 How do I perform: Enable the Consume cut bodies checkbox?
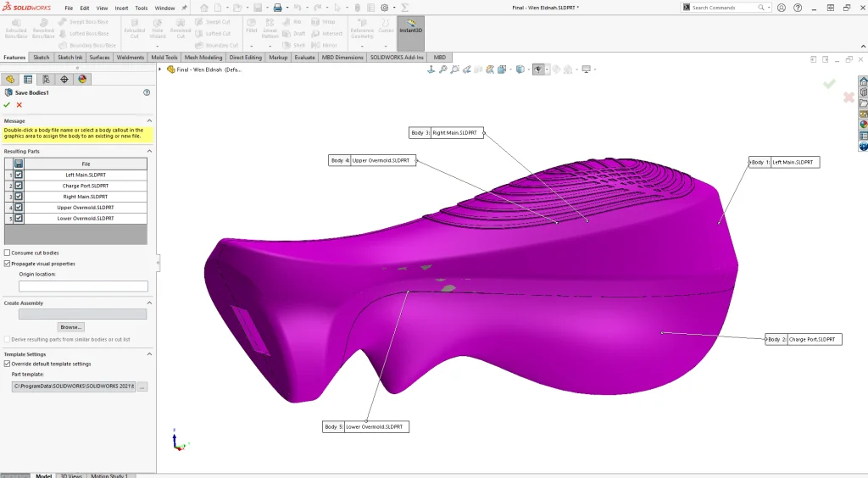click(8, 253)
